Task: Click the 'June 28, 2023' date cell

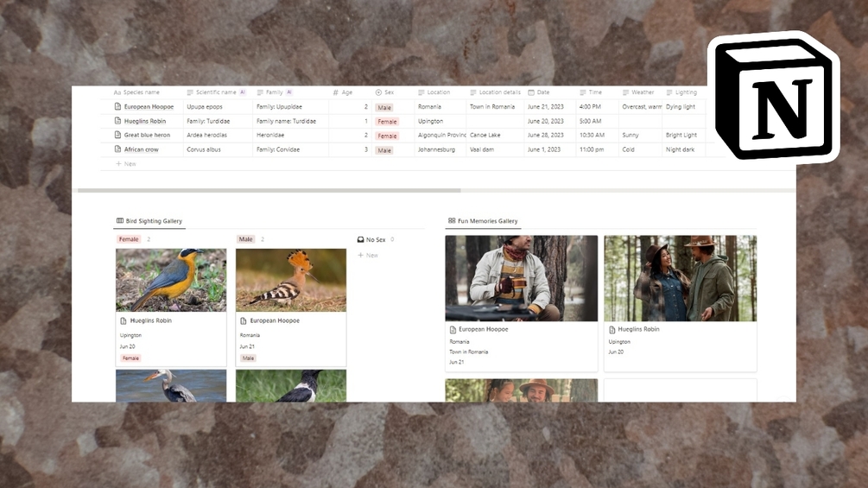Action: coord(549,135)
